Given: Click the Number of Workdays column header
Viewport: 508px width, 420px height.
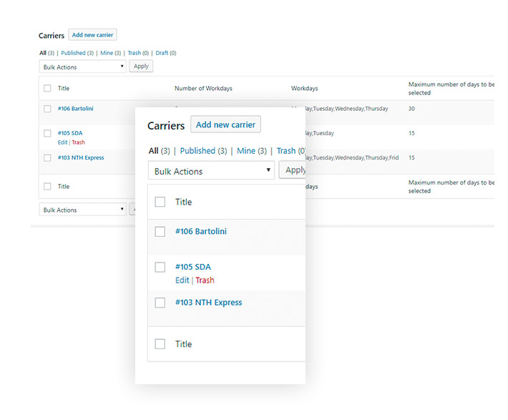Looking at the screenshot, I should [203, 89].
